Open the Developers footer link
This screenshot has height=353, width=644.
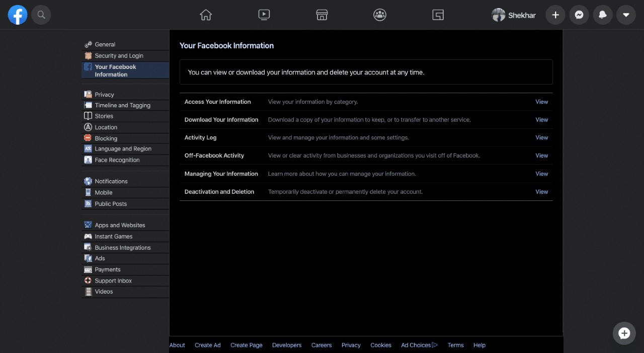[287, 345]
